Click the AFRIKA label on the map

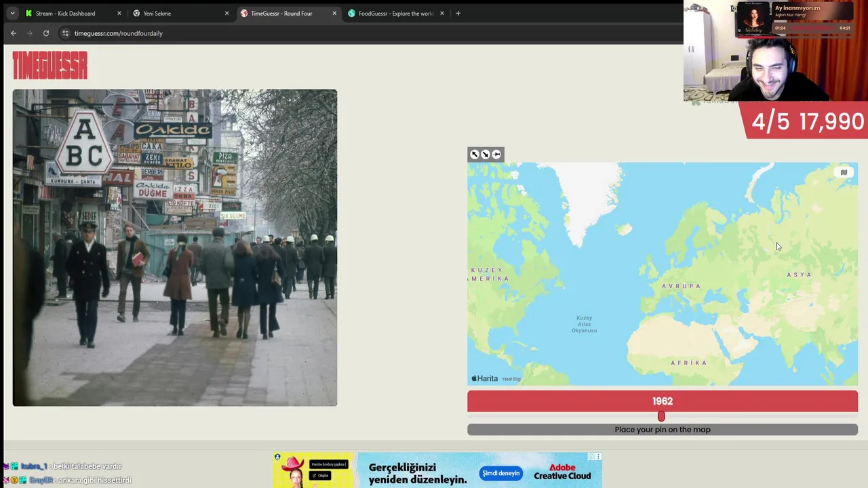(689, 363)
